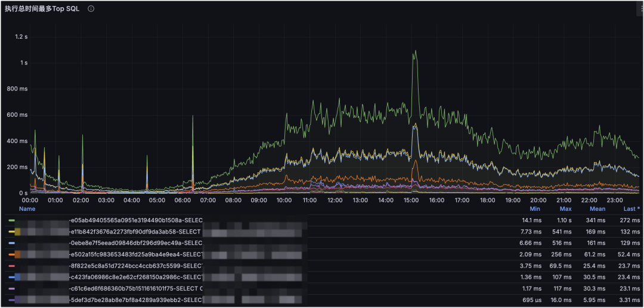Viewport: 644px width, 308px height.
Task: Sort legend by Mean column header
Action: pyautogui.click(x=597, y=209)
